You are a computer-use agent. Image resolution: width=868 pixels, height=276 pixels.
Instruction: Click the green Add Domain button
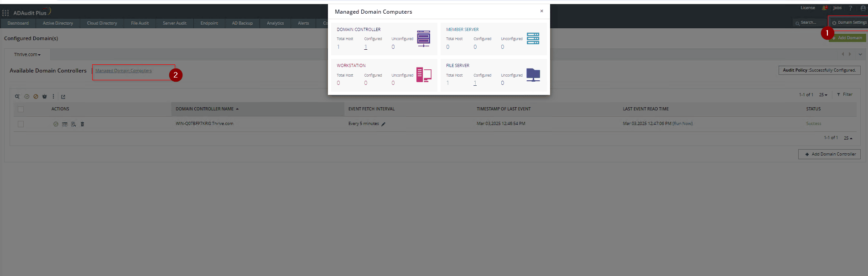(x=847, y=38)
